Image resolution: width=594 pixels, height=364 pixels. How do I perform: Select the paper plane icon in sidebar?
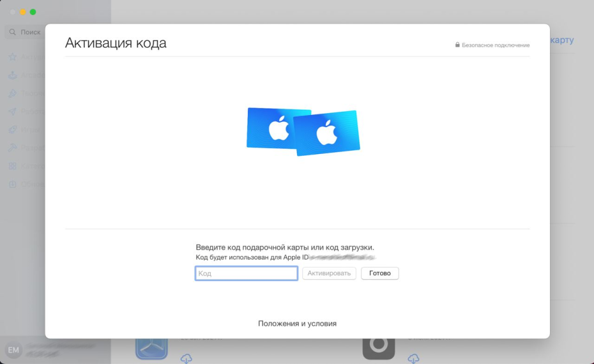(x=13, y=111)
